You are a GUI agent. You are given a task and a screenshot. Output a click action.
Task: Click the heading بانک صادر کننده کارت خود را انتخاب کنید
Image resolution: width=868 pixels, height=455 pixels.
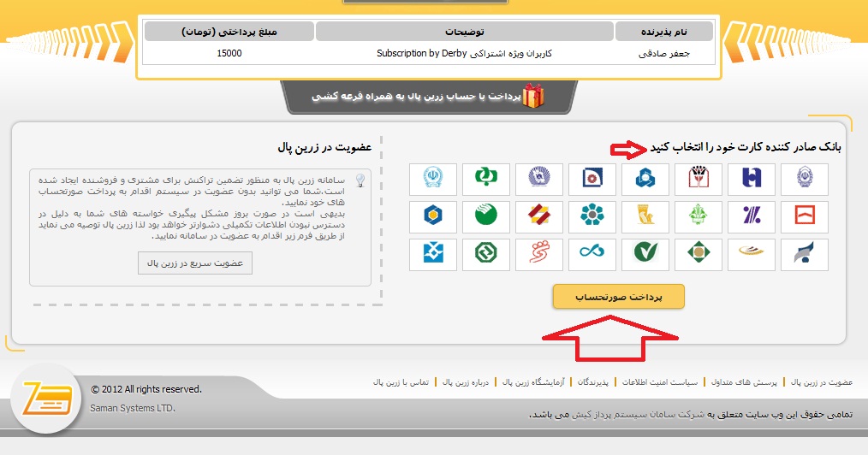pos(745,146)
